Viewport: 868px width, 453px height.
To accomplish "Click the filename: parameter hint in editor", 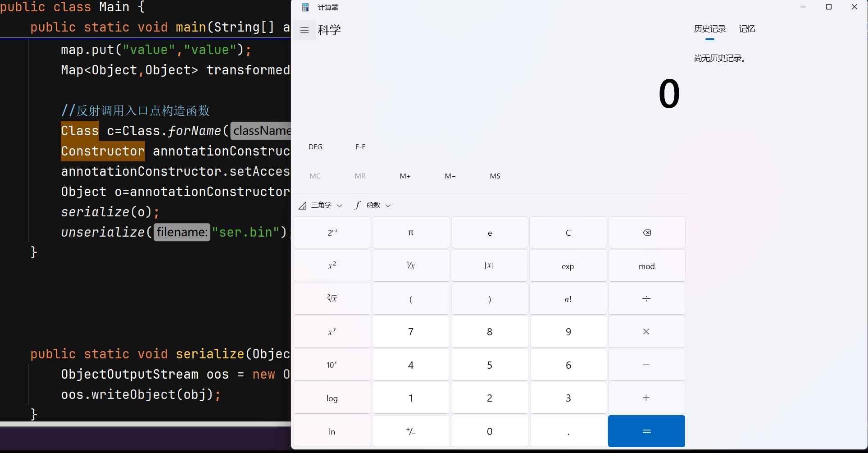I will coord(182,232).
